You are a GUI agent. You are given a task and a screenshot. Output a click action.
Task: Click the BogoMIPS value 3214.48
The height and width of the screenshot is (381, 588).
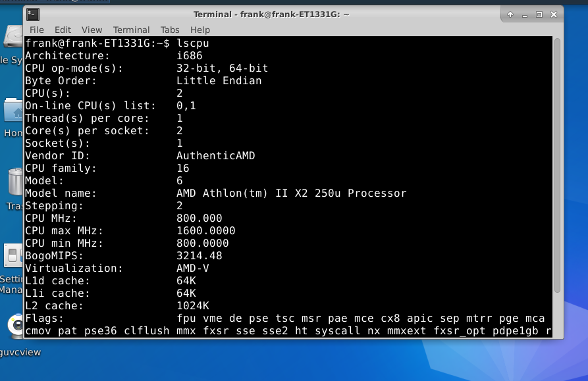[x=199, y=256]
